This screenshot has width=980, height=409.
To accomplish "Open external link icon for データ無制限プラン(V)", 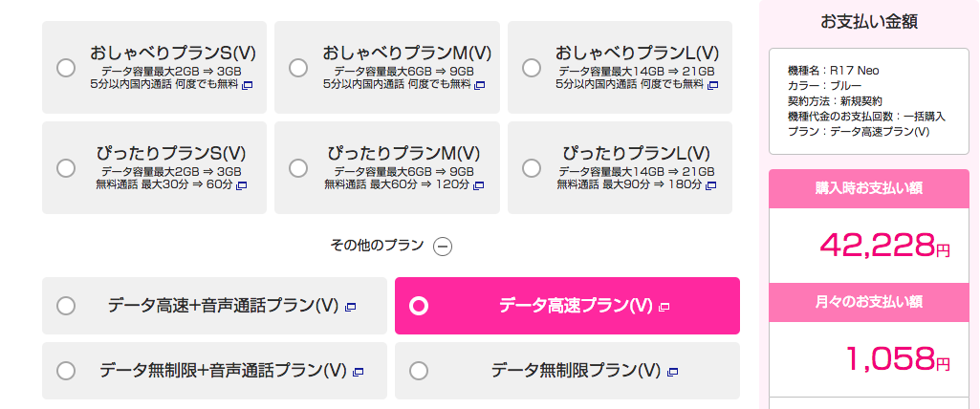I will pos(673,371).
